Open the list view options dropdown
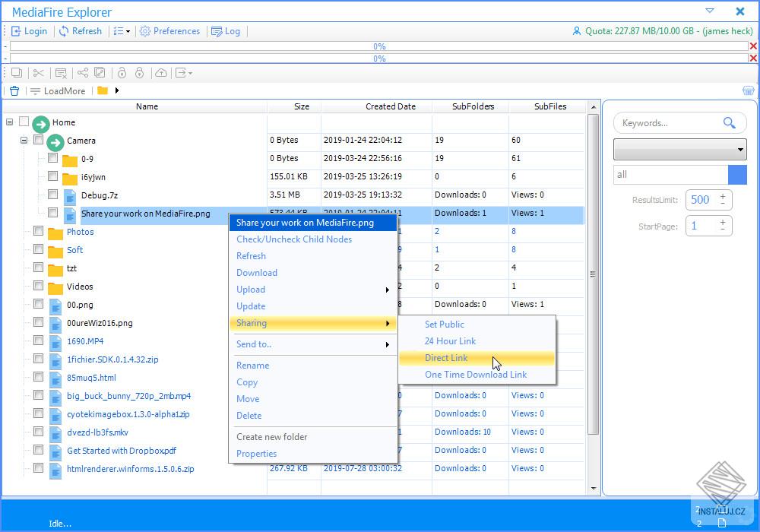This screenshot has height=532, width=760. [x=122, y=31]
